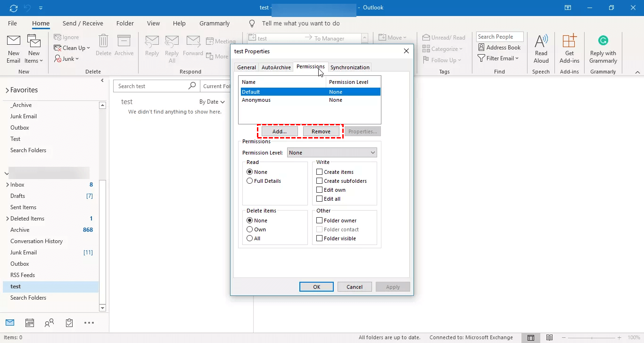
Task: Click the Add... button
Action: (x=279, y=131)
